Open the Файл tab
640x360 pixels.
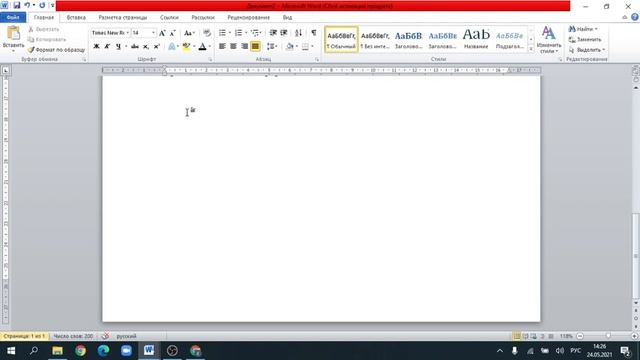coord(13,18)
